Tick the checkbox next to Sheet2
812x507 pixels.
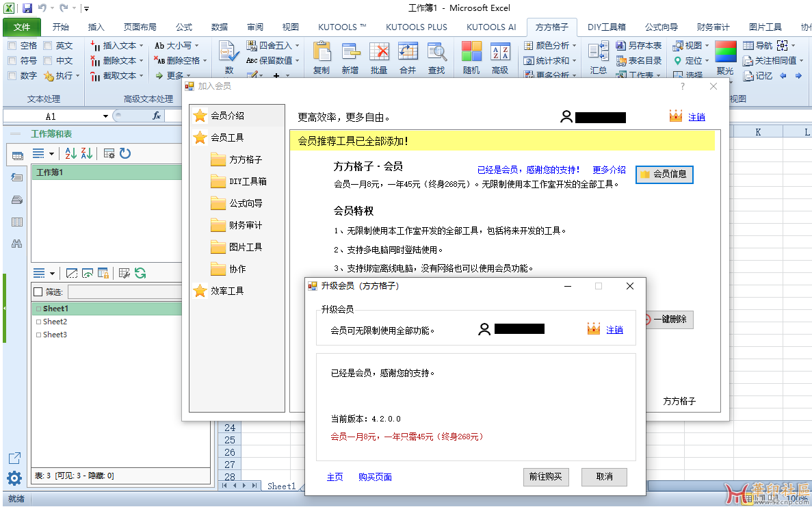tap(39, 321)
